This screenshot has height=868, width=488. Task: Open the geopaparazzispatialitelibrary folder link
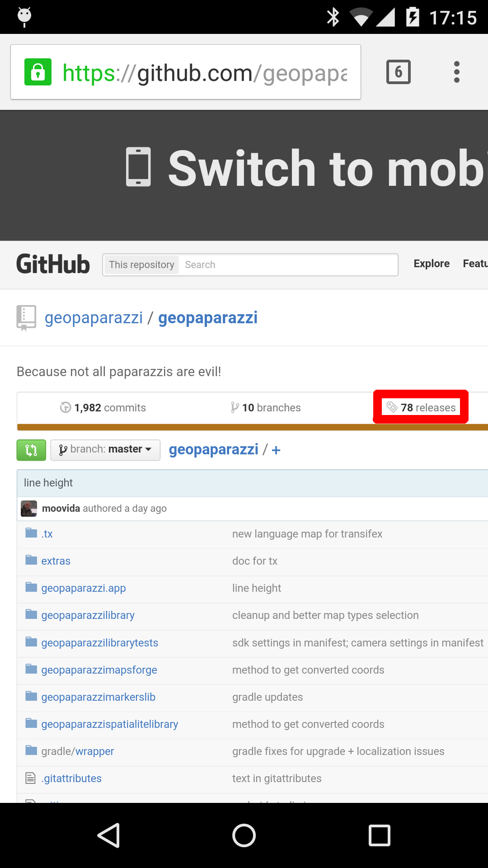pyautogui.click(x=110, y=724)
